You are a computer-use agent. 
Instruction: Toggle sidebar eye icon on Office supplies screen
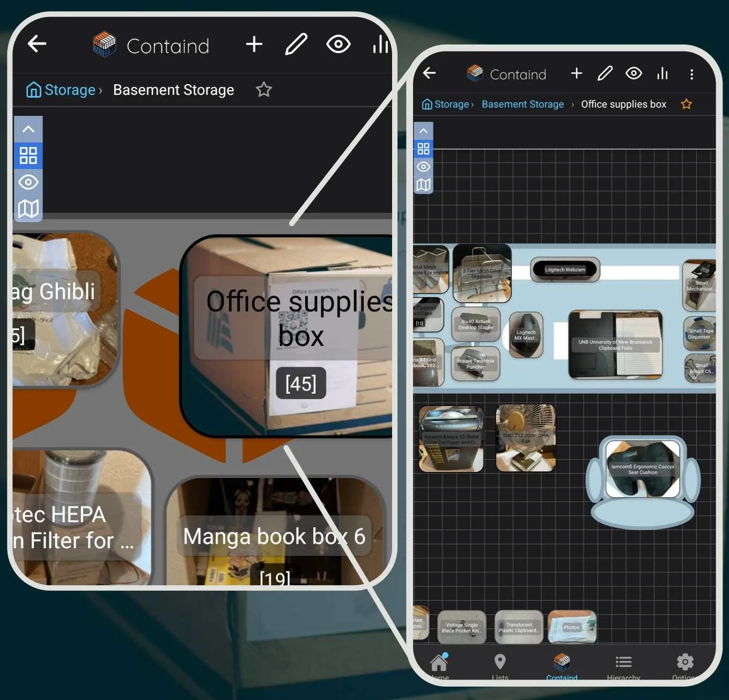tap(423, 167)
